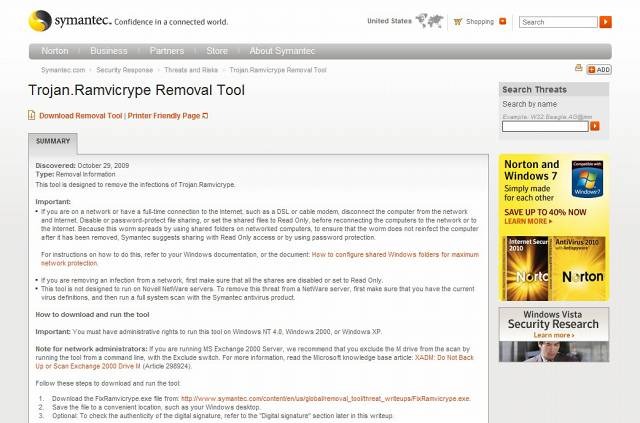Click 'How to download and run the tool' heading
Viewport: 640px width, 423px height.
coord(92,314)
